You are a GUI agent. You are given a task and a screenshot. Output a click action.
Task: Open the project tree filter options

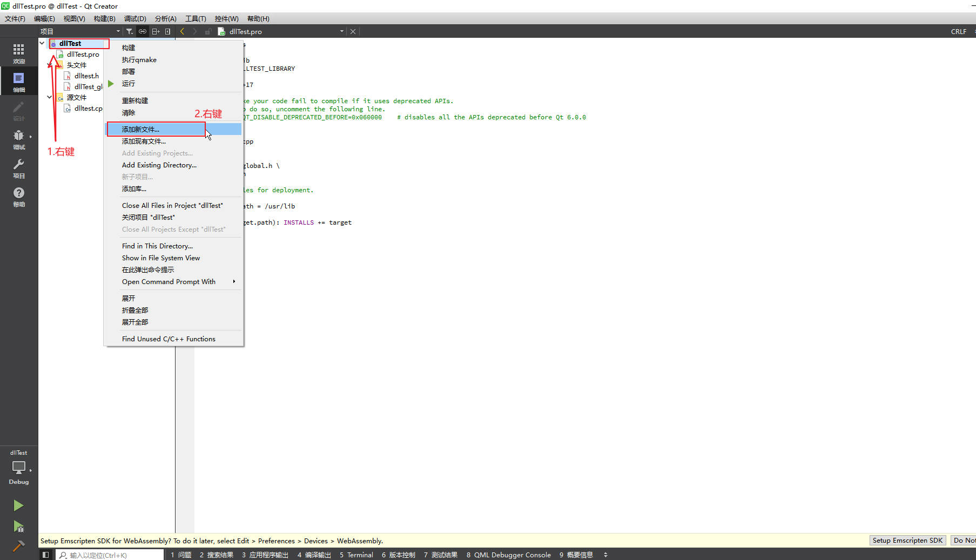coord(130,31)
